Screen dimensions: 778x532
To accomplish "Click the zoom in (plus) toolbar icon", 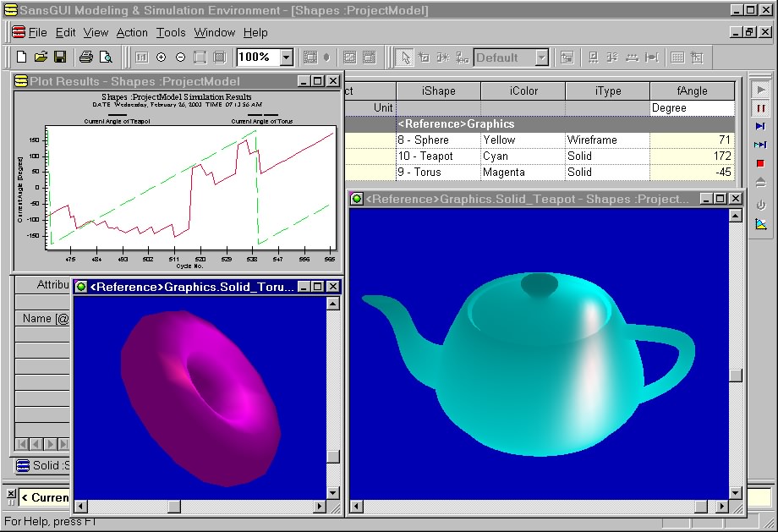I will coord(161,58).
